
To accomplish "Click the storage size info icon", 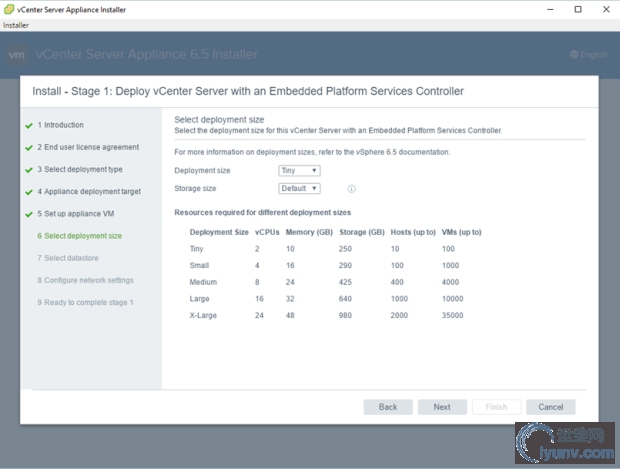I will 351,189.
